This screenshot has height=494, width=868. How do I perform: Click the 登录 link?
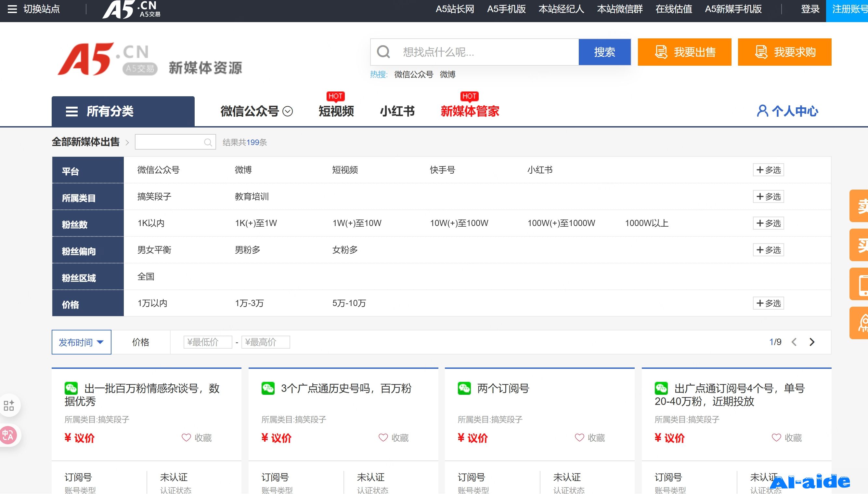810,9
